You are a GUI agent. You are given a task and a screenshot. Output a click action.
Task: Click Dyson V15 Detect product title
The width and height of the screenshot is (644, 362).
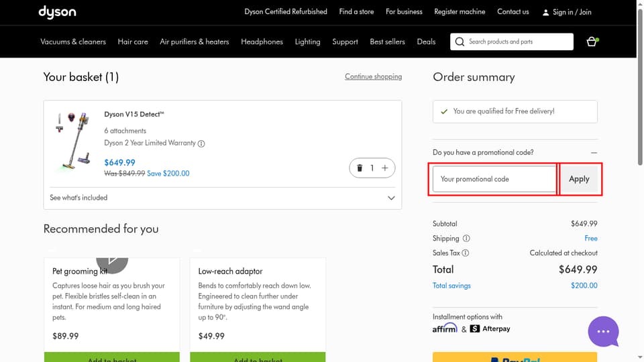point(134,115)
